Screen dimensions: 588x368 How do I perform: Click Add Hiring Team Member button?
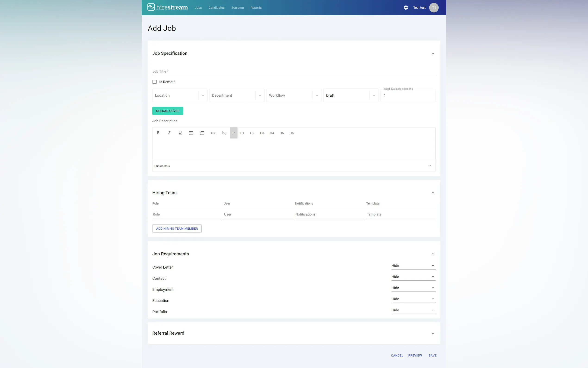coord(177,228)
